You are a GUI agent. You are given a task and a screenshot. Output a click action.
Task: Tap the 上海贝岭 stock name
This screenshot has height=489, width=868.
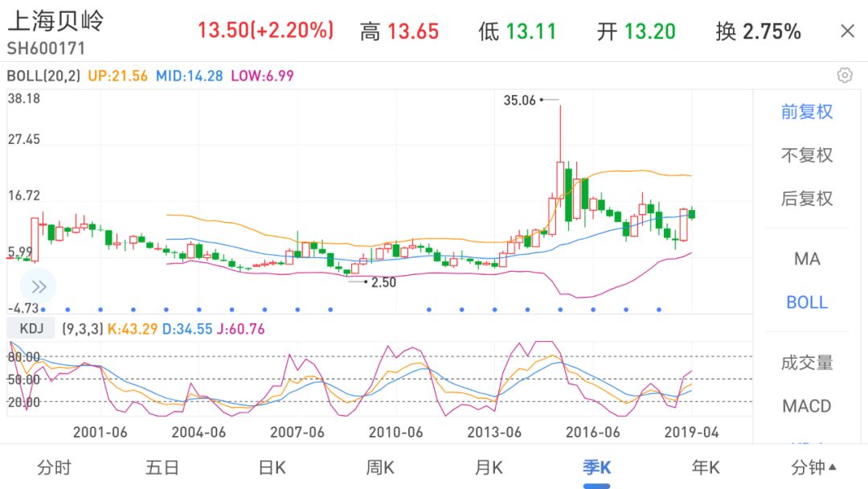coord(55,22)
